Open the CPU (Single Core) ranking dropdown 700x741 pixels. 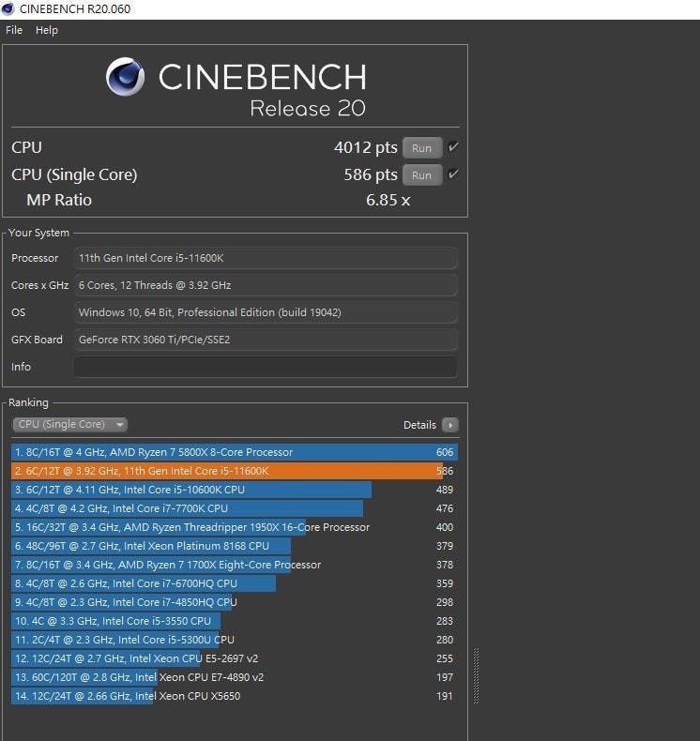coord(70,425)
